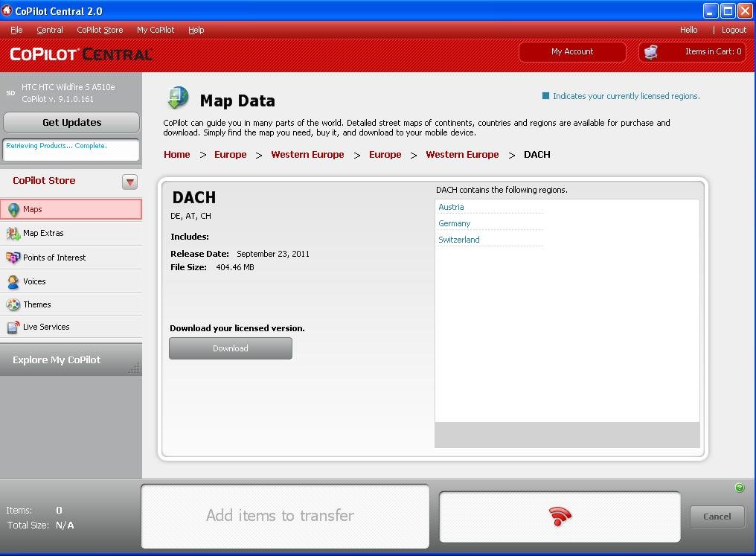Click the Themes palette icon
The image size is (756, 556).
[x=13, y=304]
